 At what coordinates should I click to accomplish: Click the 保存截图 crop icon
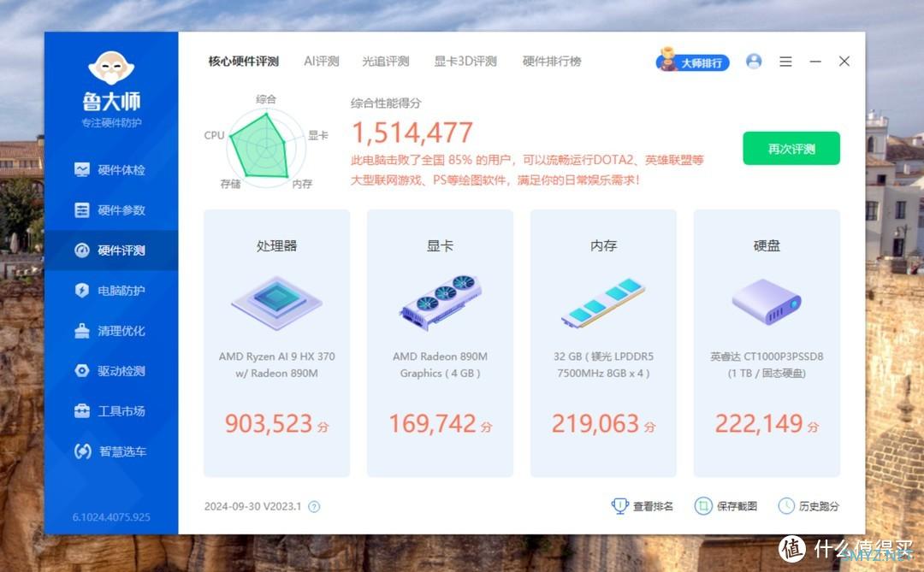703,505
